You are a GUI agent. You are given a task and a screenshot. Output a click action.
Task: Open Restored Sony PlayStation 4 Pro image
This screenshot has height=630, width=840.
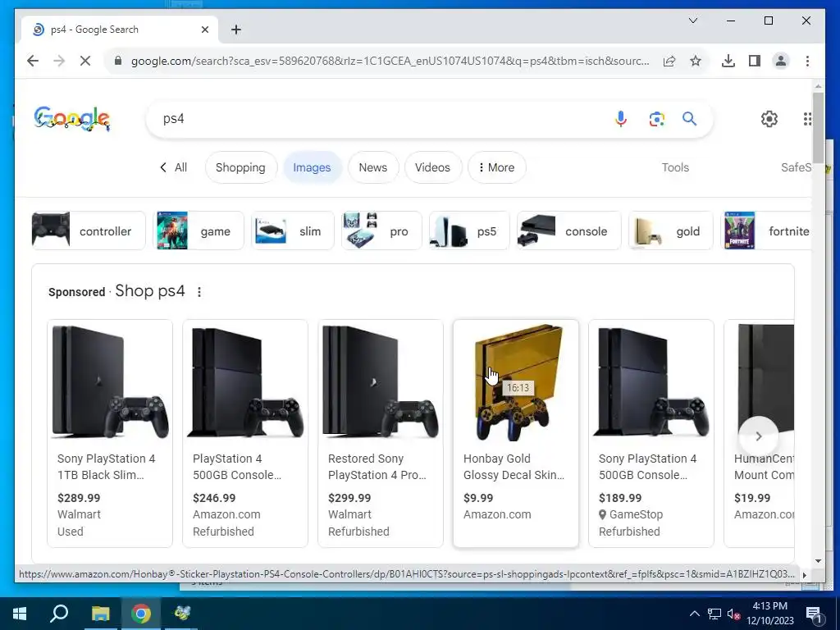click(381, 382)
